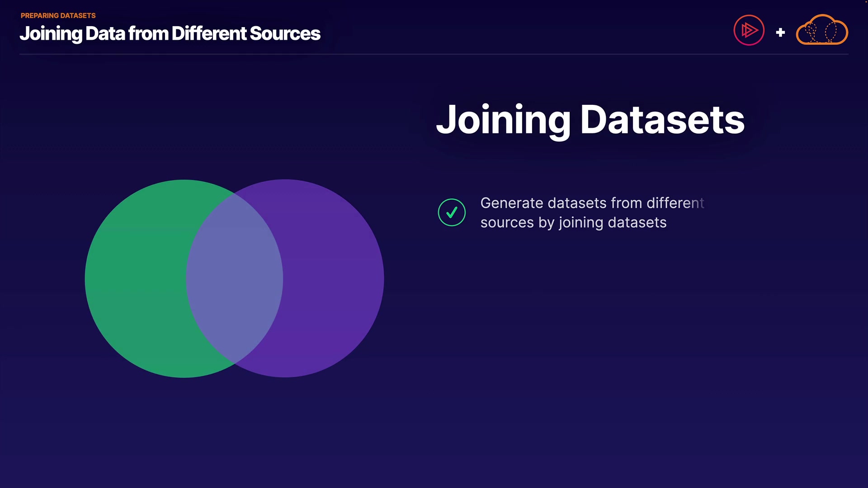
Task: Click the orange 'PREPARING DATASETS' label
Action: click(x=58, y=15)
